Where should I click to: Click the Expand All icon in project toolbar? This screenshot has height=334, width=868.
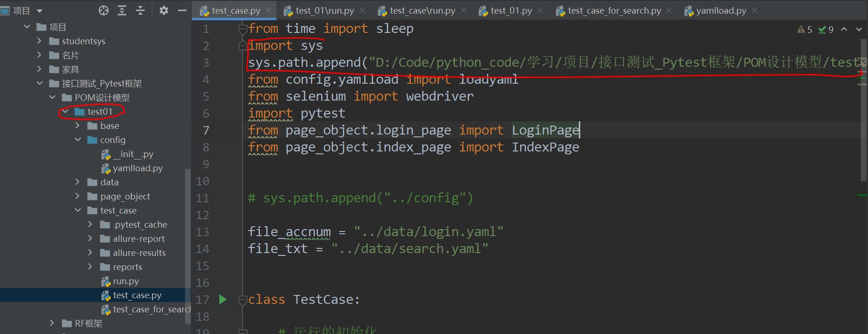pos(122,10)
